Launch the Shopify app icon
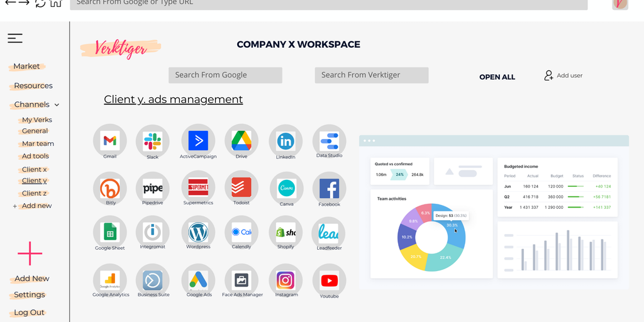The height and width of the screenshot is (322, 644). coord(286,233)
